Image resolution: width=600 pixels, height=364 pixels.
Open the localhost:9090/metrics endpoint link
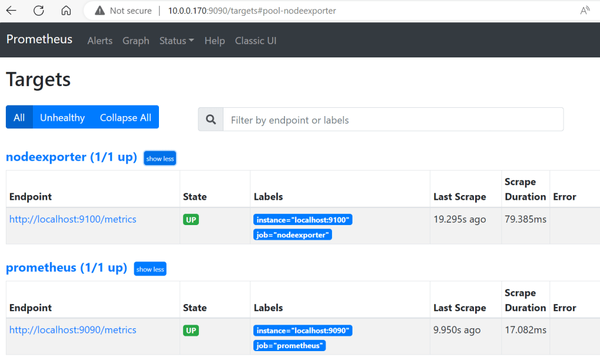pos(73,330)
